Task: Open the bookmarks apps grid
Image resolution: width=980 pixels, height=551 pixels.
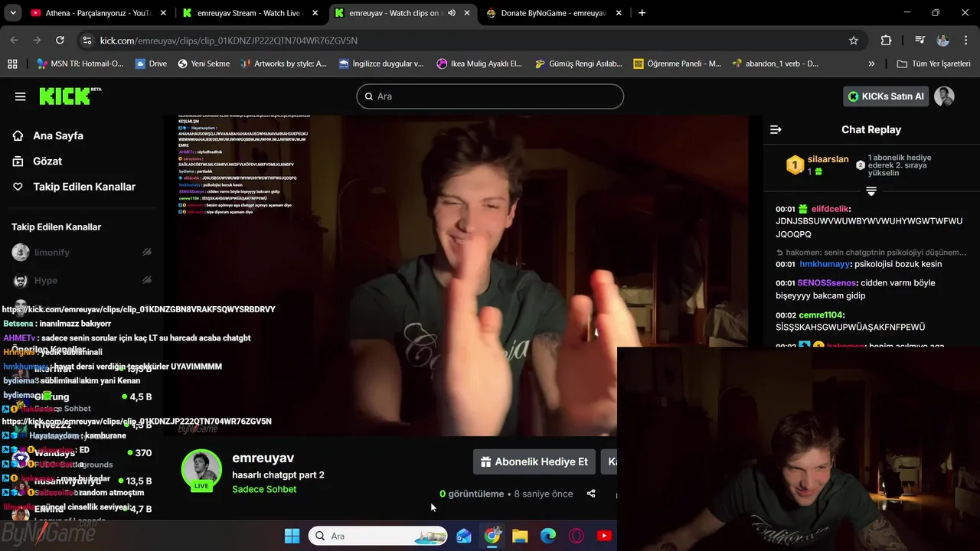Action: pyautogui.click(x=12, y=64)
